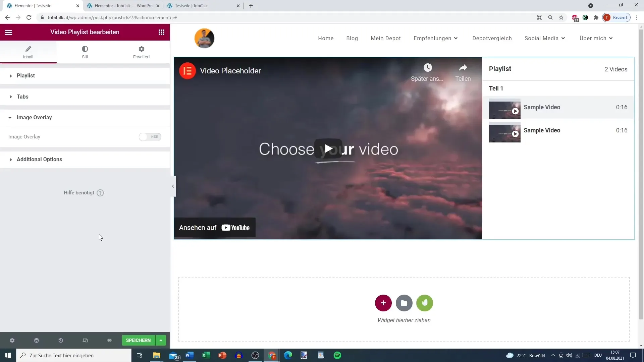Select the Erweitert (Advanced) tab
Viewport: 644px width, 362px height.
[x=142, y=52]
